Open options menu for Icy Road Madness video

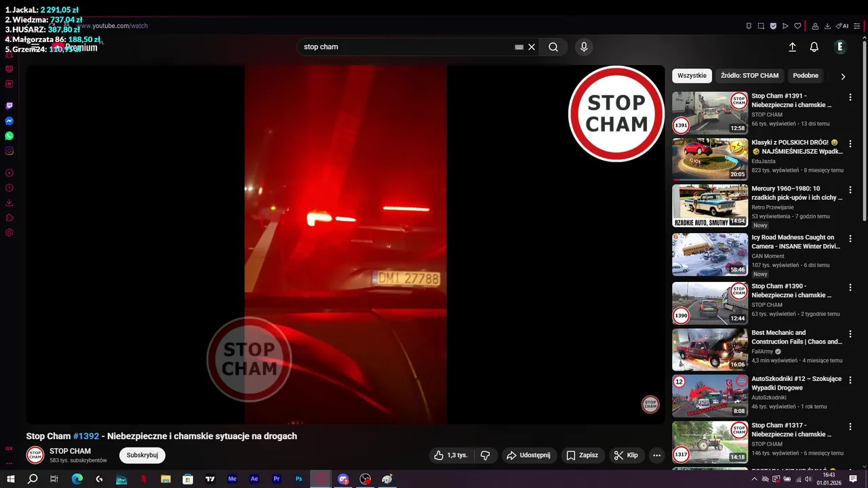[850, 239]
